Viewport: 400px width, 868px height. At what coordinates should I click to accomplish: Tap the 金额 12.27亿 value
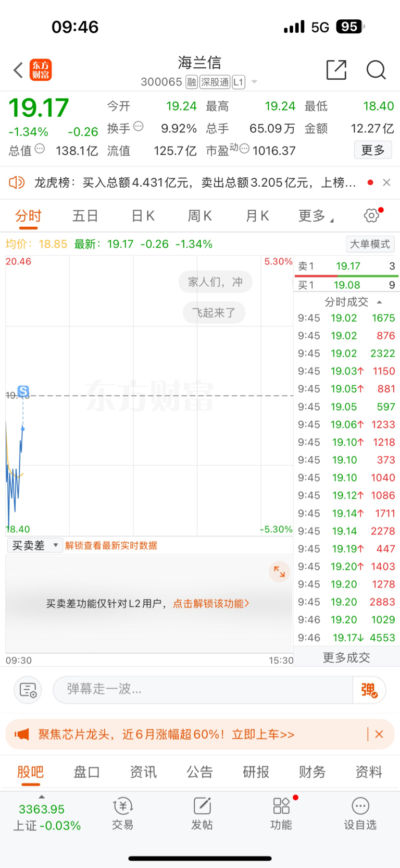click(372, 128)
